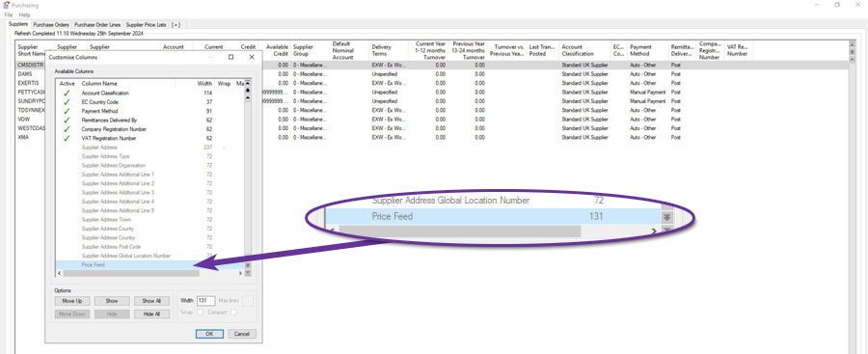Select the EXERTIS supplier row
The image size is (868, 354).
point(432,83)
